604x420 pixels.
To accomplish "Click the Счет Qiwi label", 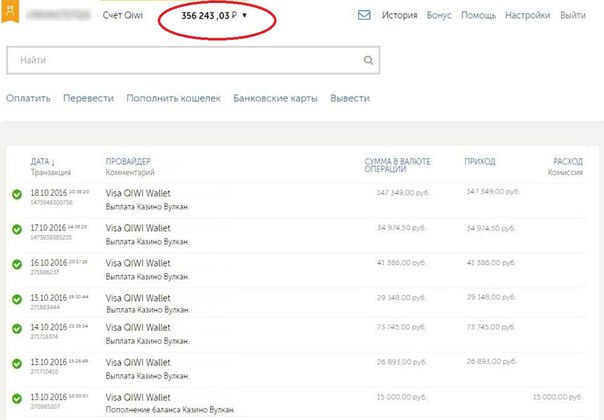I will pyautogui.click(x=122, y=15).
